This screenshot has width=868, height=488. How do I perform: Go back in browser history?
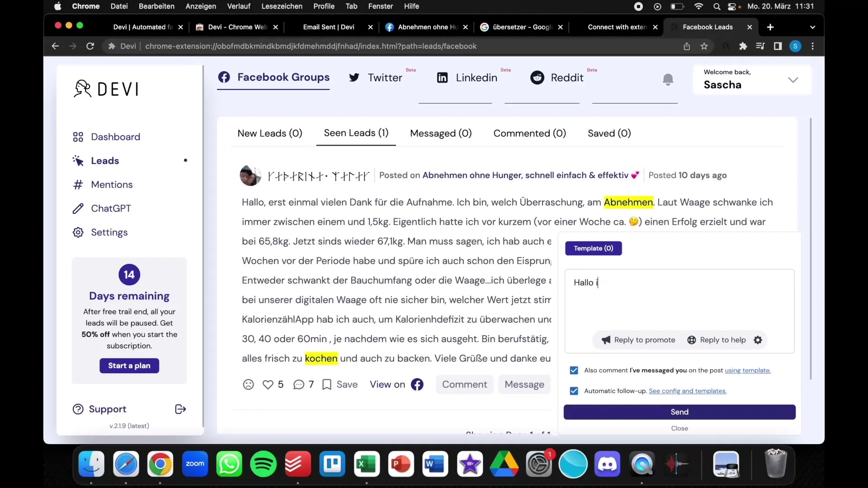[55, 46]
